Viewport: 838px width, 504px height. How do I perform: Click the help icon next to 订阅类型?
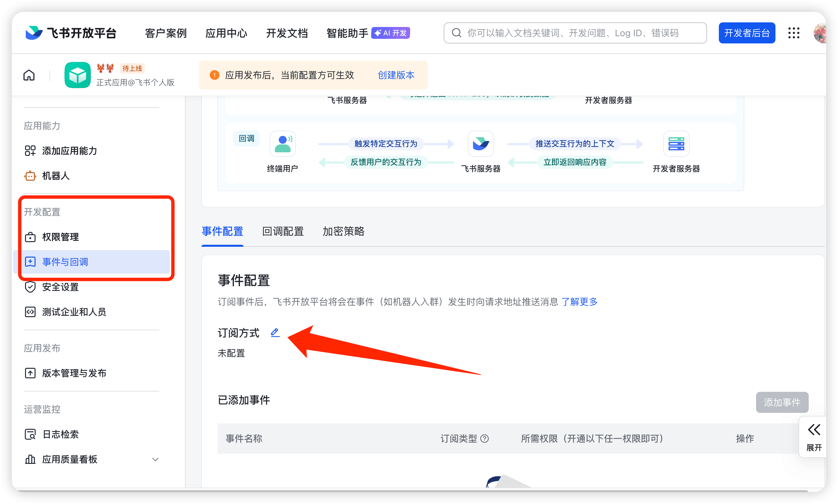(484, 439)
